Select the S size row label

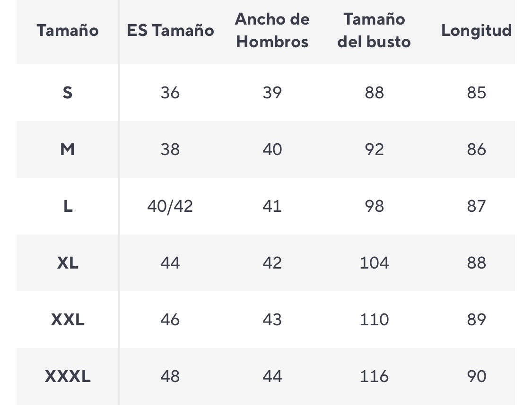point(68,93)
